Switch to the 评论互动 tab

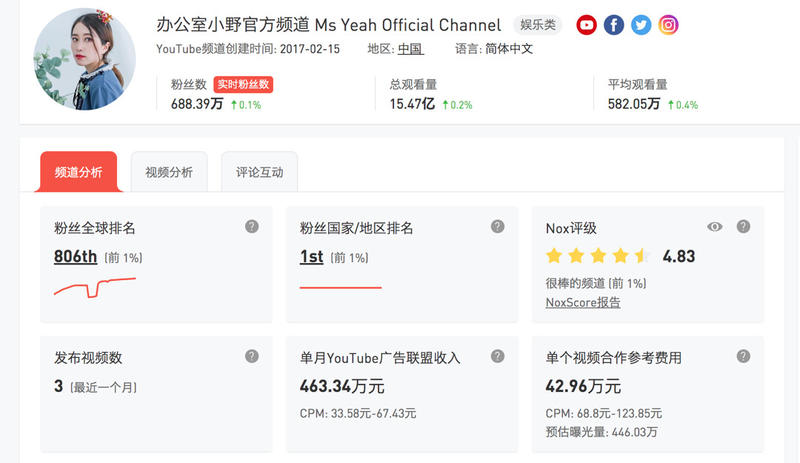click(259, 172)
